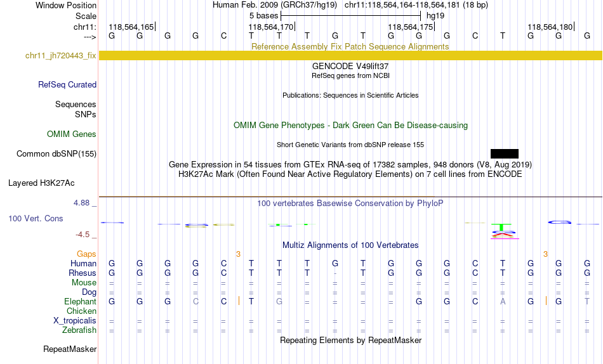Click the chr11_jh720443_fix track label

tap(60, 56)
